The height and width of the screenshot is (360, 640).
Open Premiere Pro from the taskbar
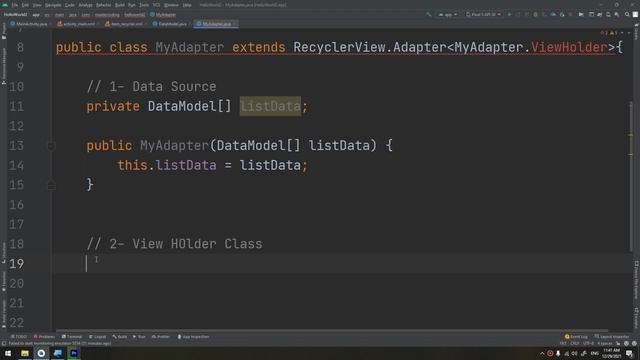coord(74,353)
